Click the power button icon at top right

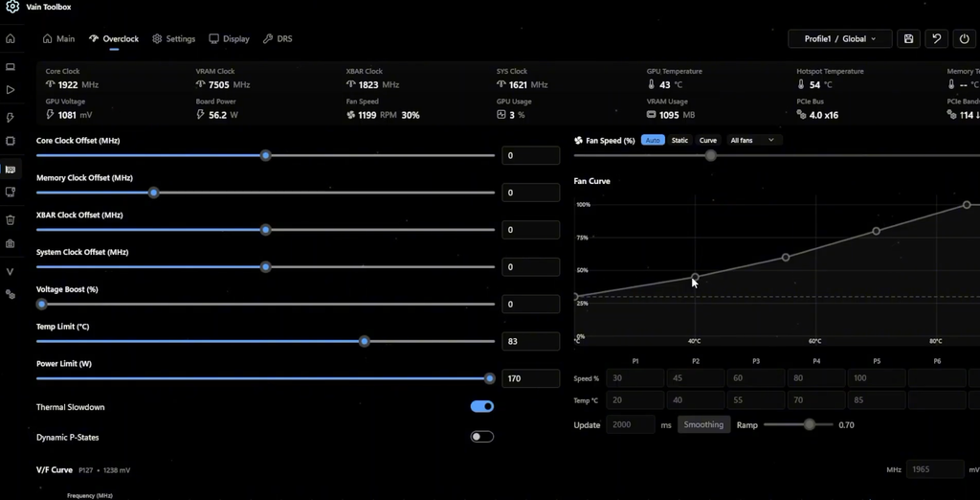click(964, 39)
